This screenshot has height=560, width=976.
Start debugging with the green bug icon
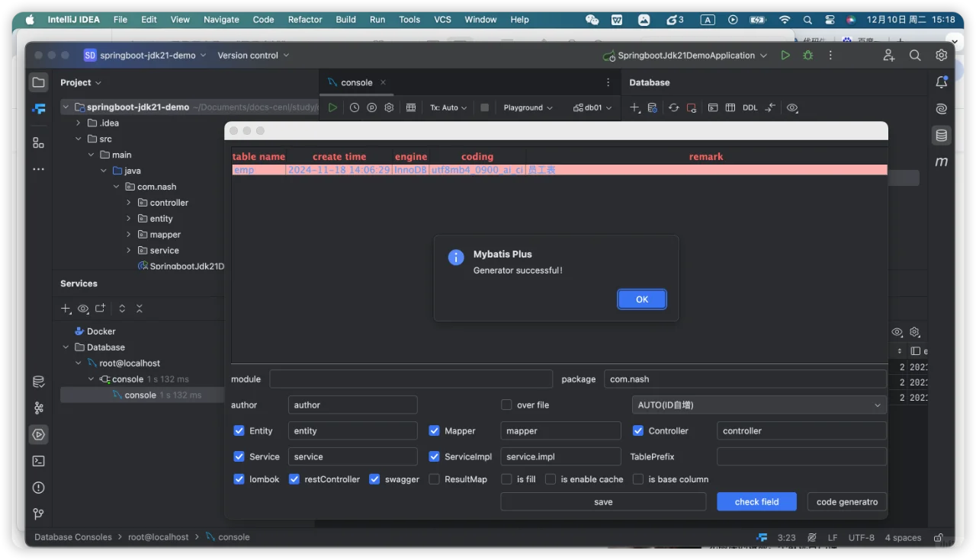(807, 56)
